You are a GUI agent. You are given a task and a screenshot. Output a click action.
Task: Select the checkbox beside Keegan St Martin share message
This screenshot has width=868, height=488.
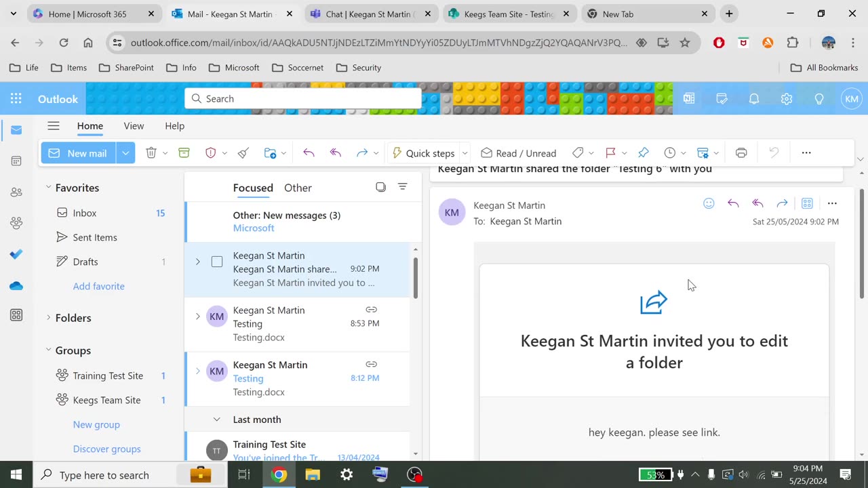217,262
